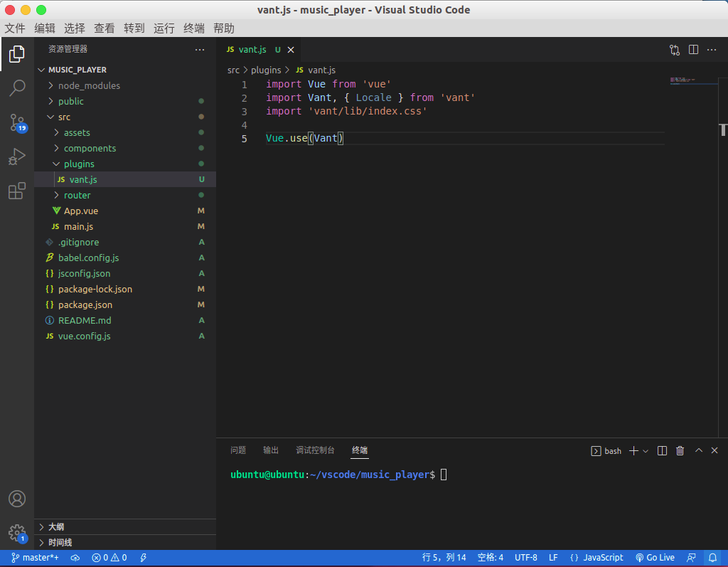This screenshot has height=567, width=728.
Task: Switch to the Output panel tab
Action: point(271,450)
